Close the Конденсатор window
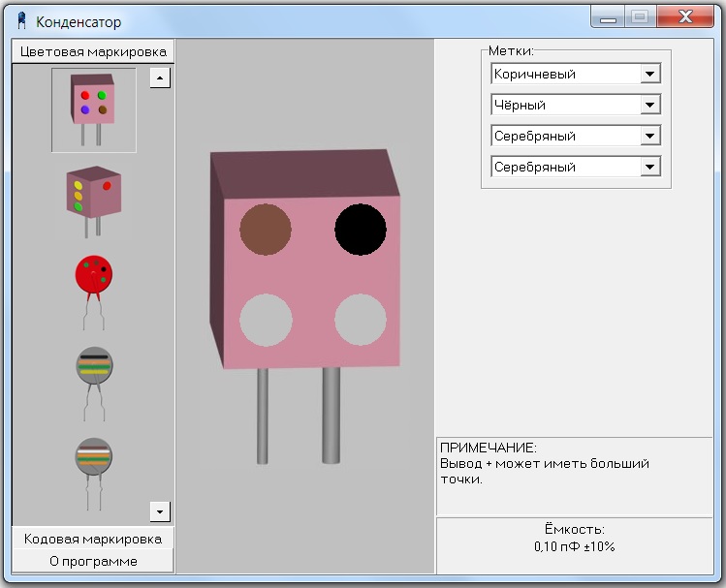This screenshot has width=726, height=588. pyautogui.click(x=685, y=16)
